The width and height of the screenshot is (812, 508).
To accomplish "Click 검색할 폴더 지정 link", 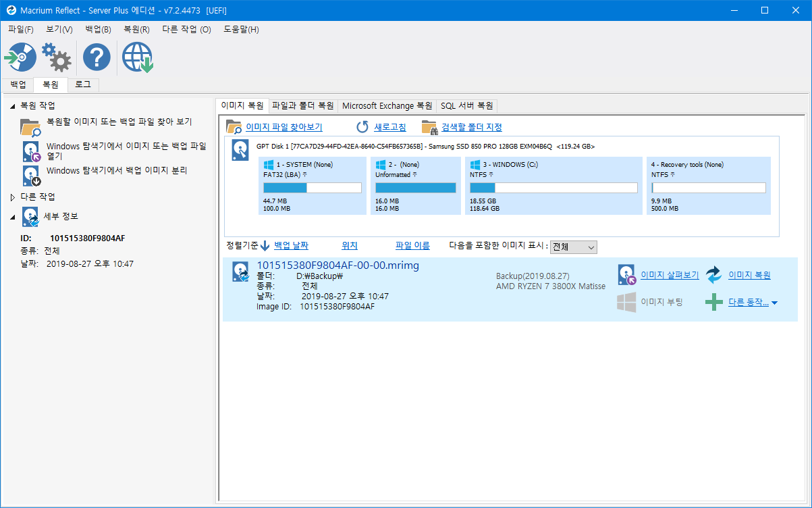I will point(472,127).
